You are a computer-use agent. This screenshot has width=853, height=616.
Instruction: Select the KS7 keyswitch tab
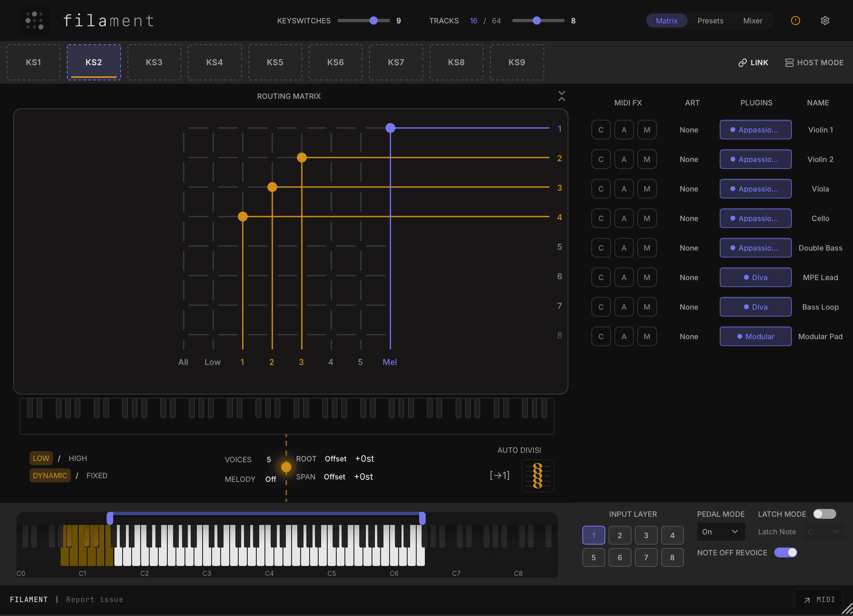click(396, 62)
